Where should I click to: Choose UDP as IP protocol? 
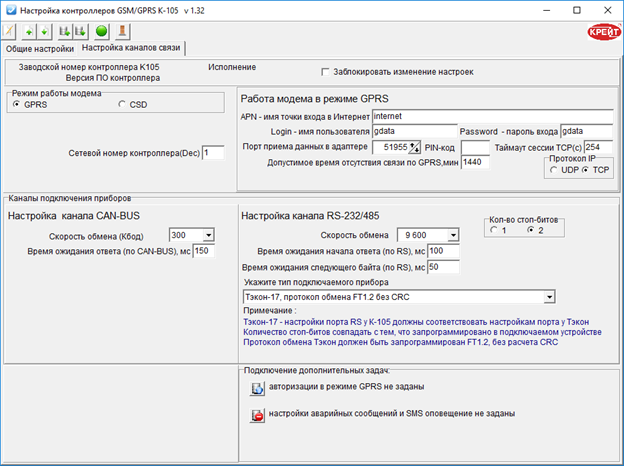554,170
